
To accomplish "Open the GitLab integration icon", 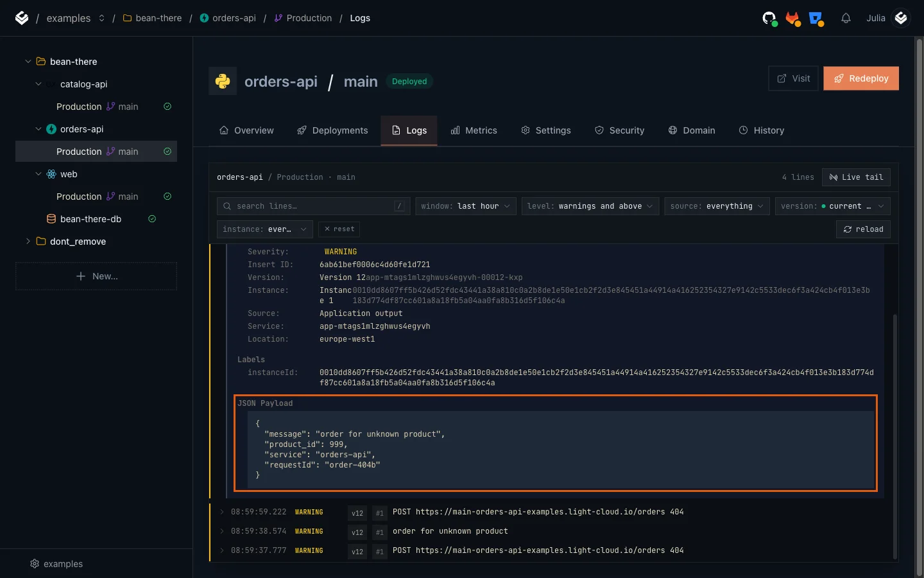I will 793,19.
